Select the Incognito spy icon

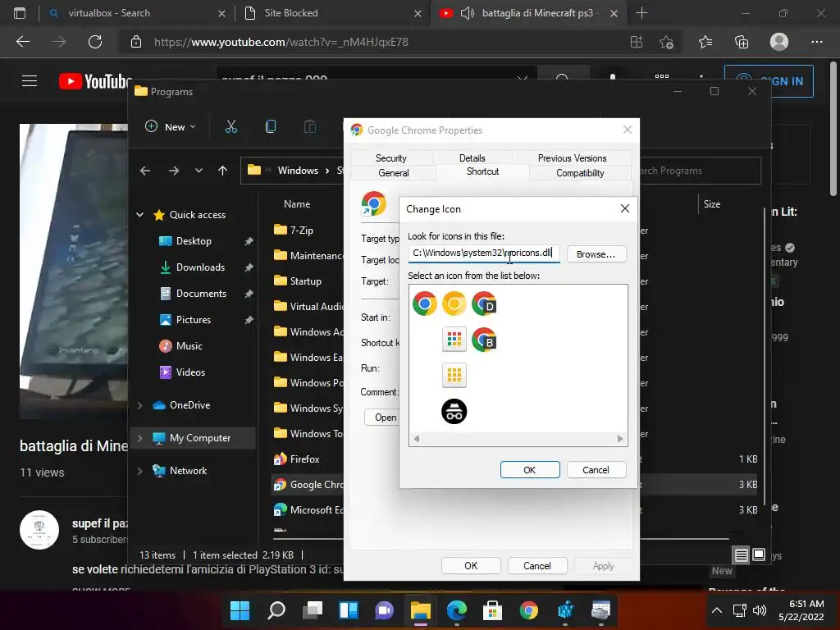click(454, 412)
